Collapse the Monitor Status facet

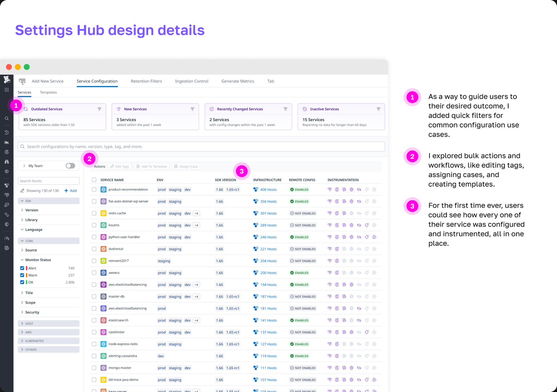point(22,260)
